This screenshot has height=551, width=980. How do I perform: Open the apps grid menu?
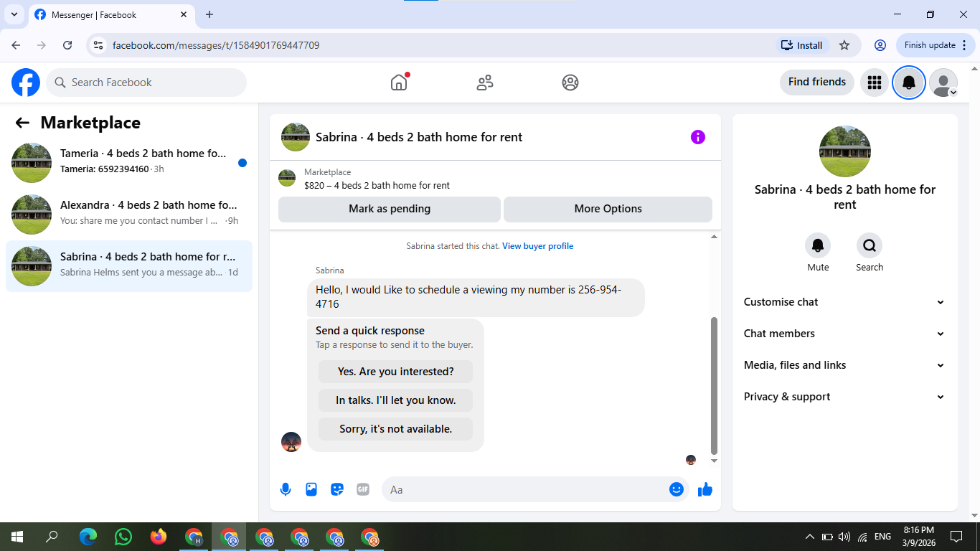pos(874,83)
